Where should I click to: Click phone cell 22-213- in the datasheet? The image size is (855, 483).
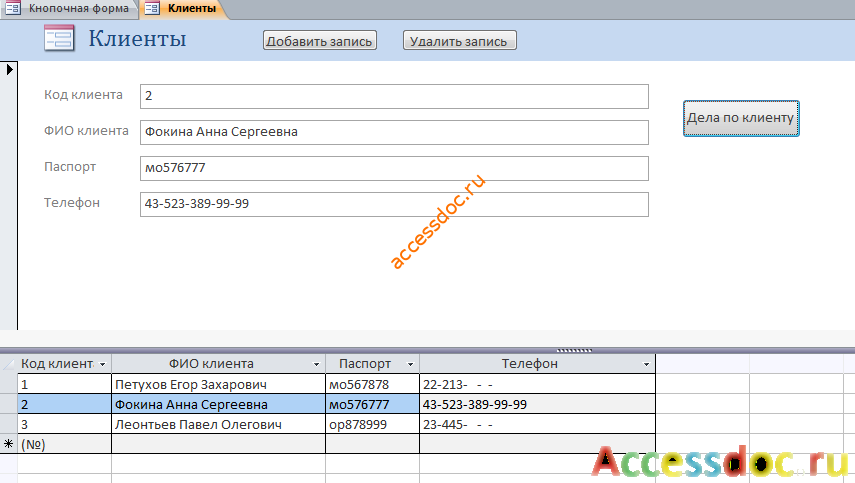click(537, 384)
